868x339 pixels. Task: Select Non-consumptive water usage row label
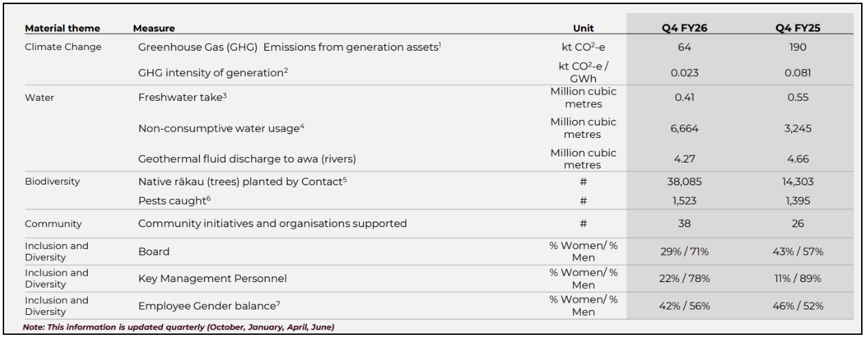point(221,128)
